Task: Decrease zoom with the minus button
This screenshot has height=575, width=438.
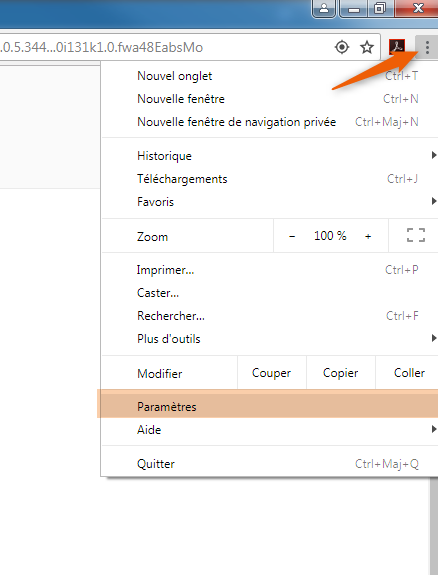Action: point(292,236)
